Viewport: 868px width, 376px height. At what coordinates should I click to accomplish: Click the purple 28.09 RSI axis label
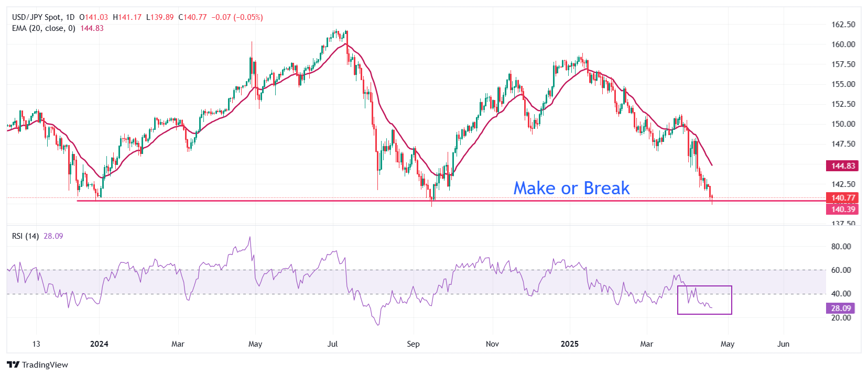841,308
